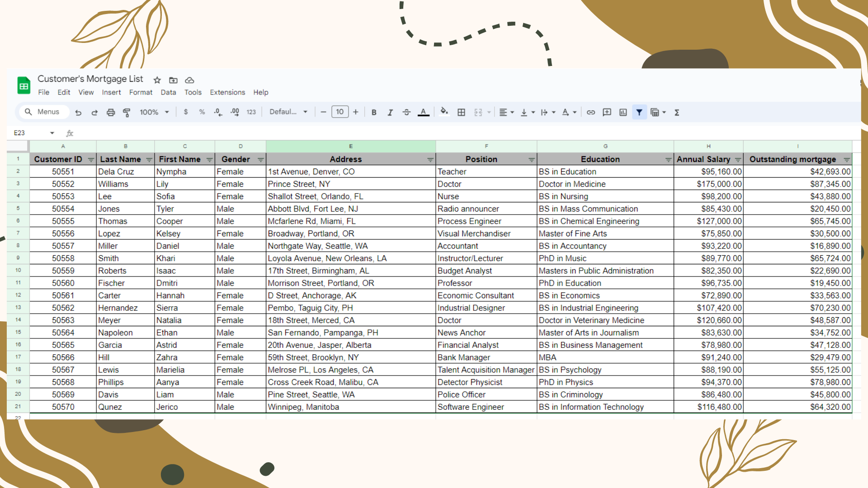Click the insert comment icon
Image resolution: width=868 pixels, height=488 pixels.
pyautogui.click(x=607, y=113)
